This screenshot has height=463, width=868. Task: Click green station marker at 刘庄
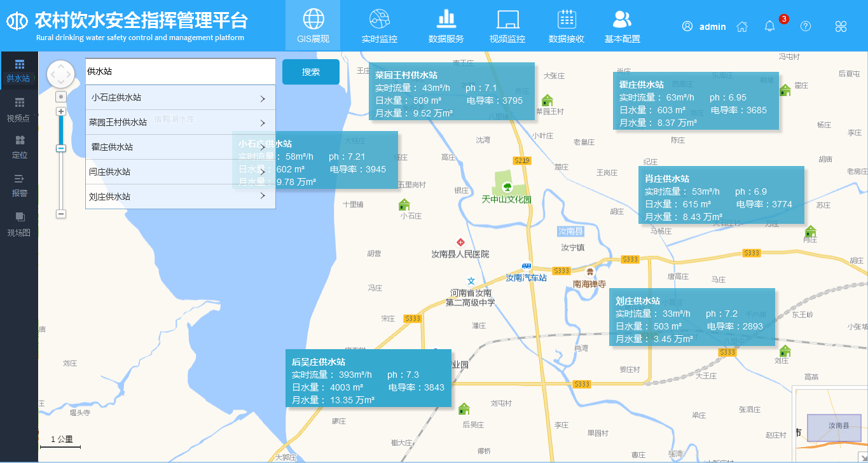pos(785,351)
